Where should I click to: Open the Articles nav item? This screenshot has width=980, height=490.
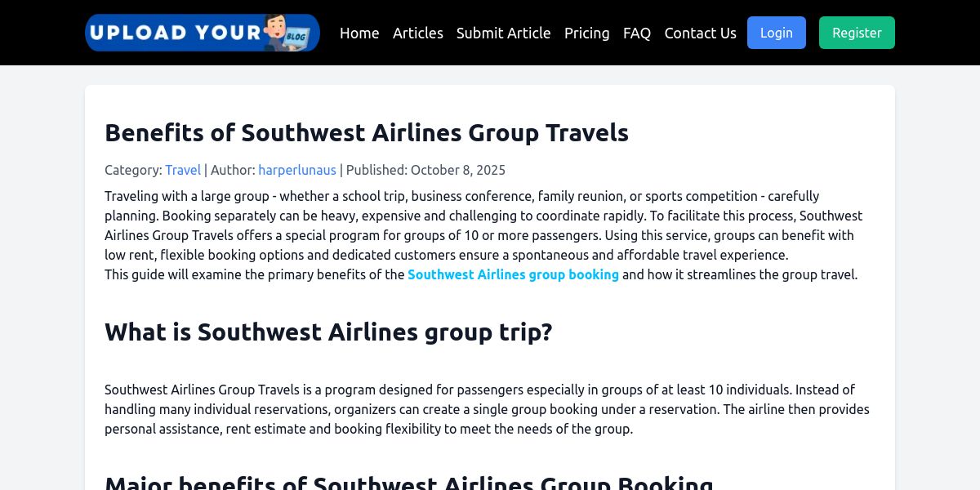tap(418, 33)
